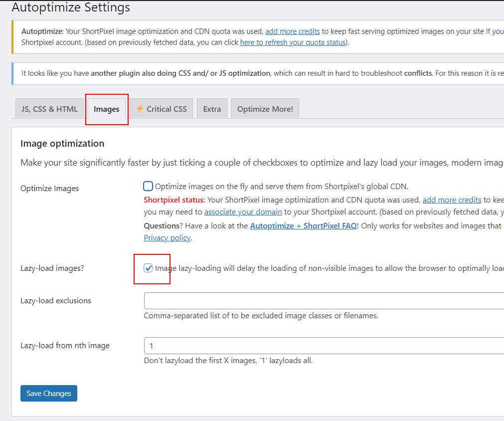Open the associate your domain link
This screenshot has width=504, height=421.
tap(243, 211)
